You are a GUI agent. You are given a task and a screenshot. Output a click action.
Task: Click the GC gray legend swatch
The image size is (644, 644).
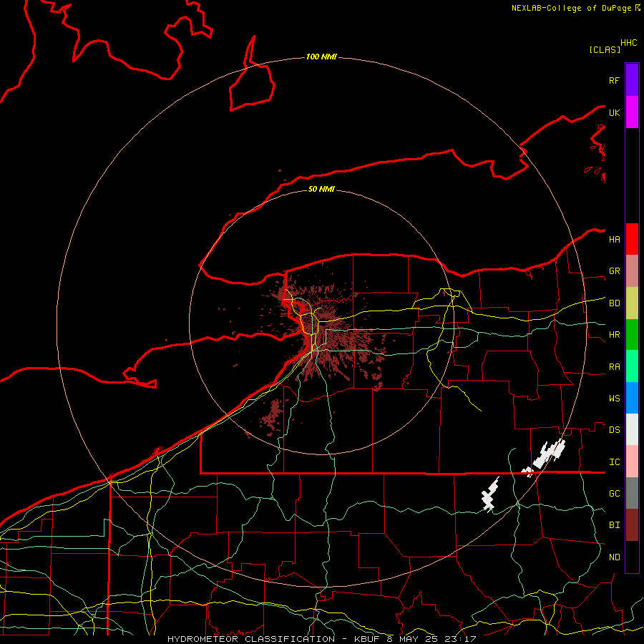[632, 493]
